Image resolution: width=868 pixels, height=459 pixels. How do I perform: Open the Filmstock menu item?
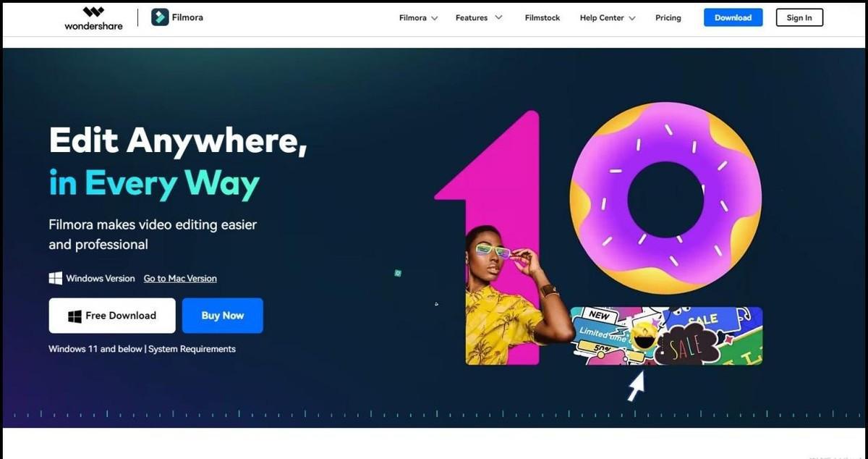pyautogui.click(x=542, y=18)
